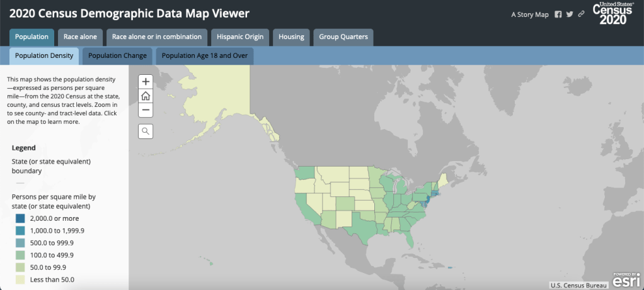Select the Hispanic Origin tab
Viewport: 644px width, 290px height.
pos(240,36)
